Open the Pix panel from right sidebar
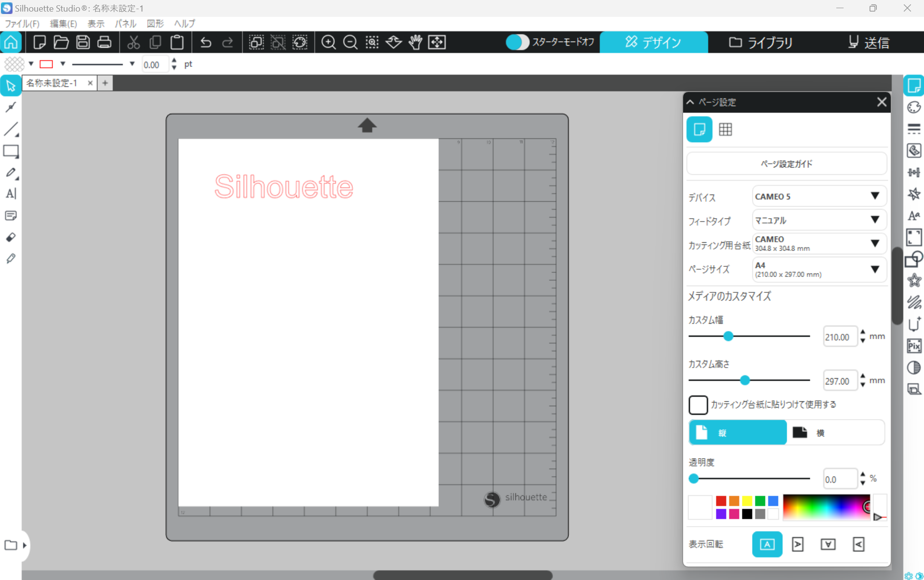Viewport: 924px width, 580px height. [x=914, y=346]
